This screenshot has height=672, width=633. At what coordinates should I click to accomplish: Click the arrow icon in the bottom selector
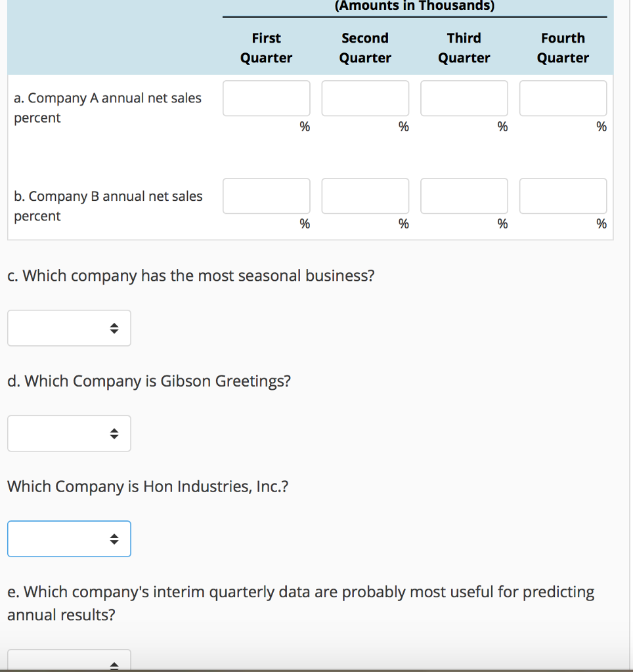coord(114,665)
